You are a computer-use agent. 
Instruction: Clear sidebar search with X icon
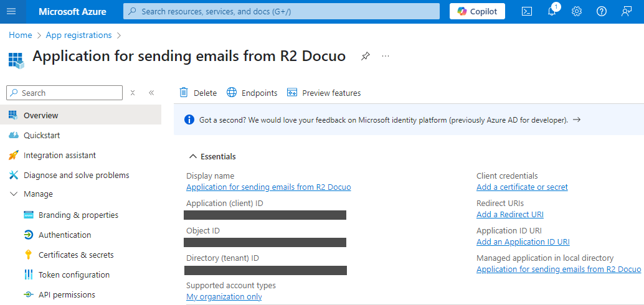(x=133, y=93)
